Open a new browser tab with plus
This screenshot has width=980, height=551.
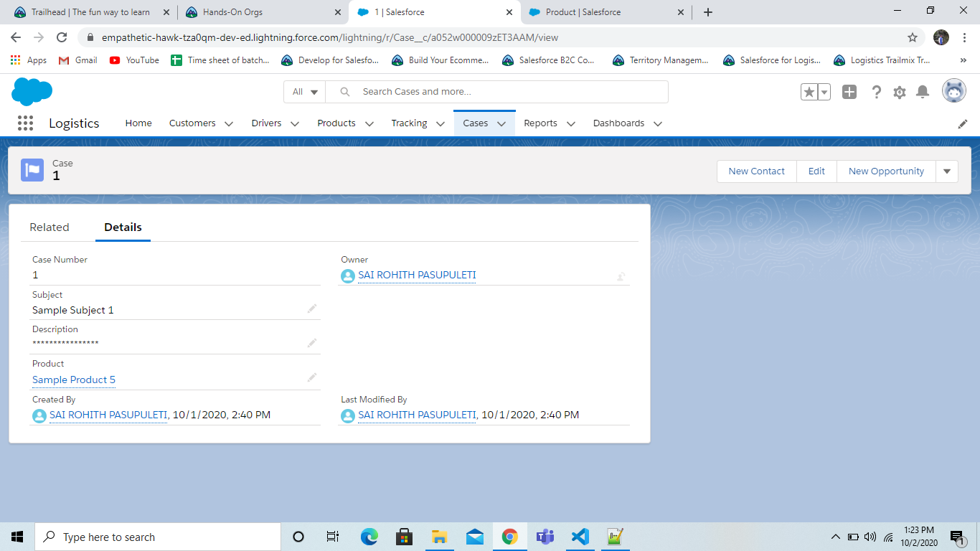click(708, 12)
